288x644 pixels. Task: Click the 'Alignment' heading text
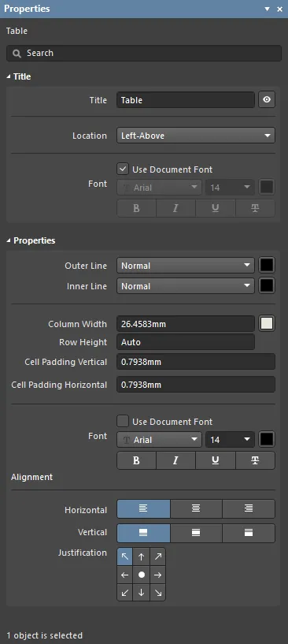(x=32, y=477)
